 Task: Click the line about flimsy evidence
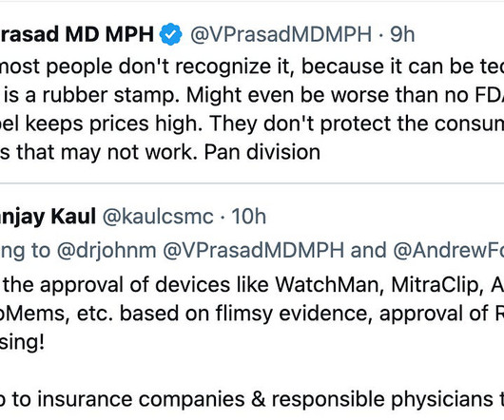coord(252,313)
